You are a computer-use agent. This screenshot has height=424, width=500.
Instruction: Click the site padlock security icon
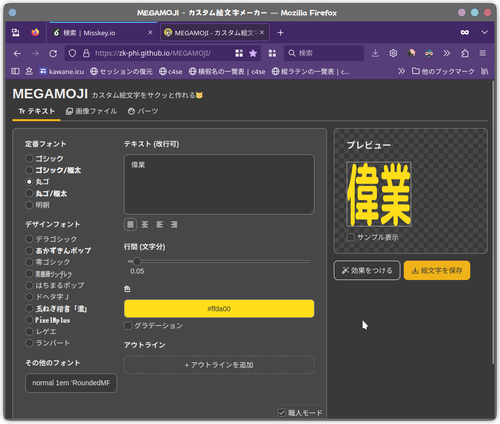click(x=86, y=53)
